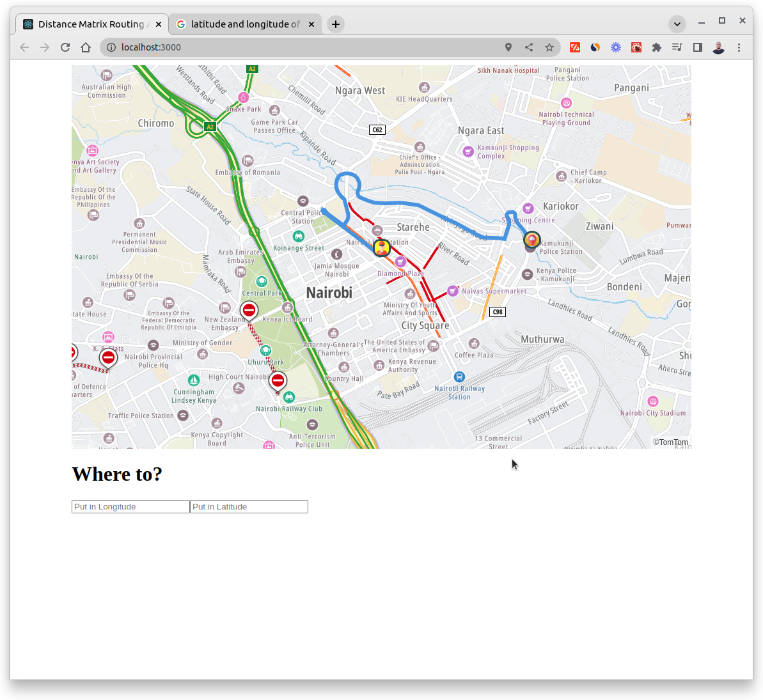Click the yellow delivery person marker
Viewport: 763px width, 700px height.
point(382,247)
